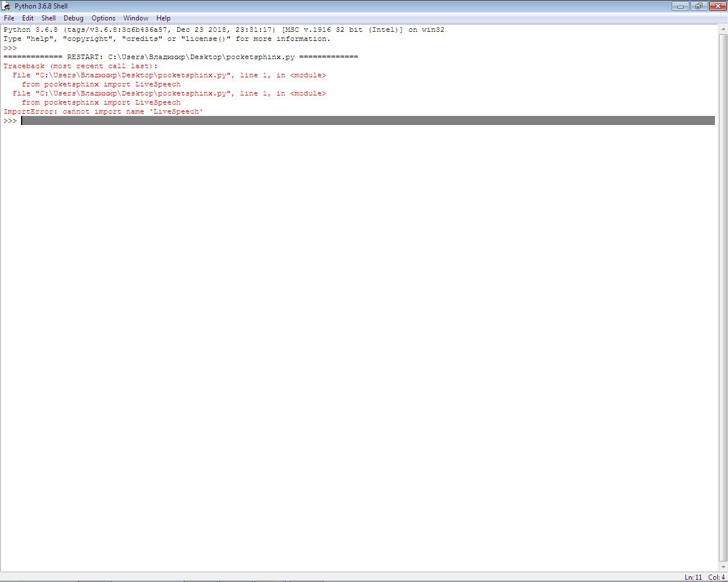Click the active prompt input line
Viewport: 728px width, 582px height.
[x=368, y=120]
